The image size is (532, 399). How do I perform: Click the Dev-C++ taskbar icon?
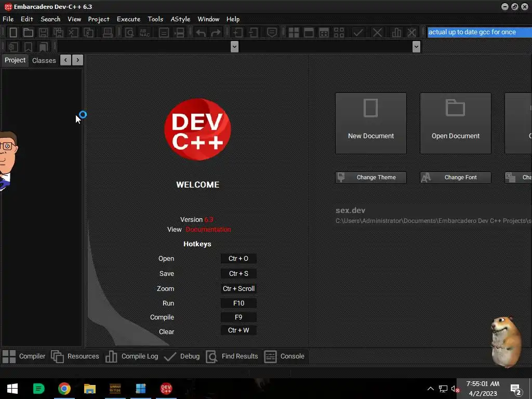[x=166, y=389]
